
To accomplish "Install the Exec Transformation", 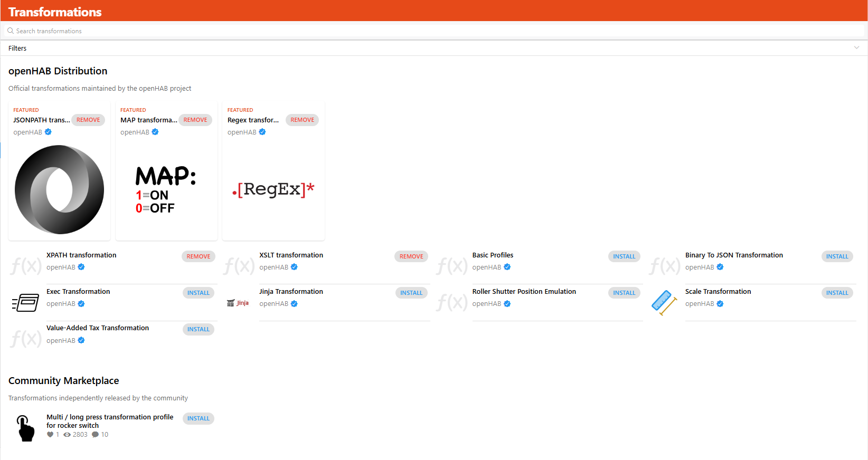I will (x=199, y=293).
